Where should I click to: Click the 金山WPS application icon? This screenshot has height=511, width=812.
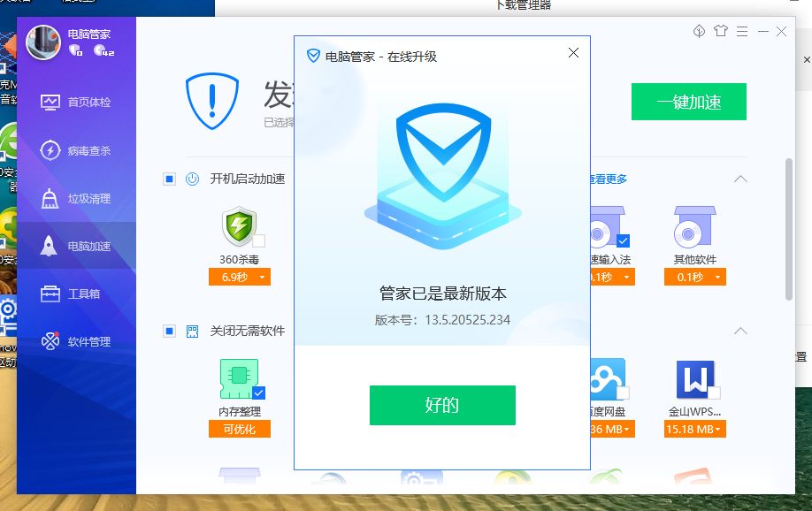pyautogui.click(x=695, y=379)
